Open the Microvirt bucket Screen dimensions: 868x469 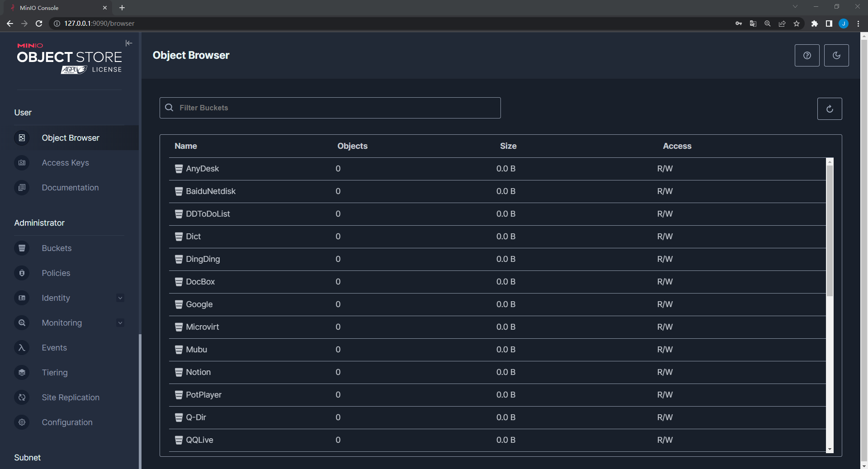pos(203,327)
